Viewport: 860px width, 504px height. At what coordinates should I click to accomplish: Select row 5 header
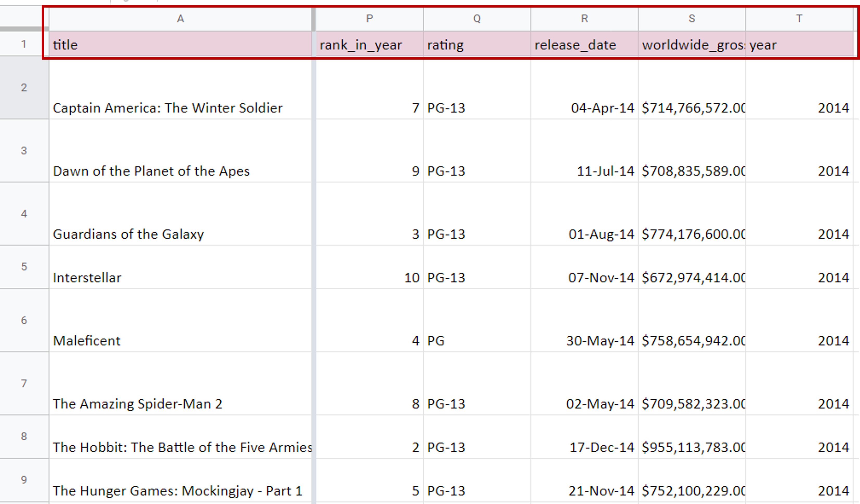24,266
